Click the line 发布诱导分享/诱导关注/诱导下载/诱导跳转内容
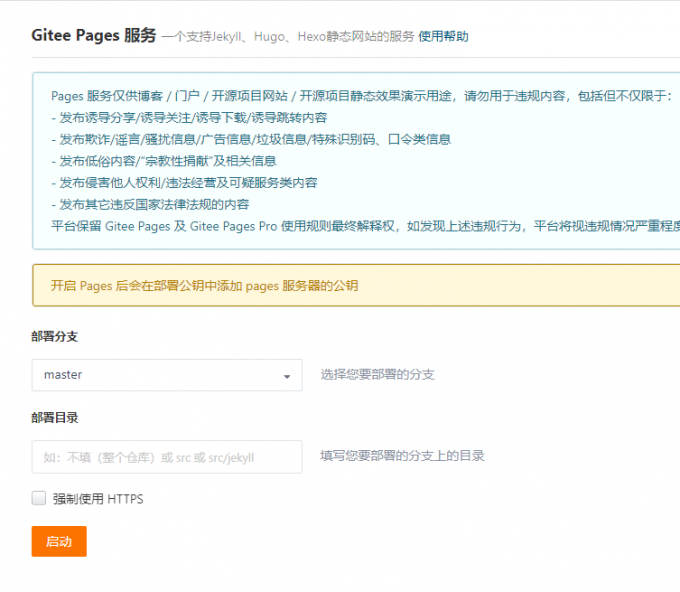The image size is (680, 592). [189, 118]
